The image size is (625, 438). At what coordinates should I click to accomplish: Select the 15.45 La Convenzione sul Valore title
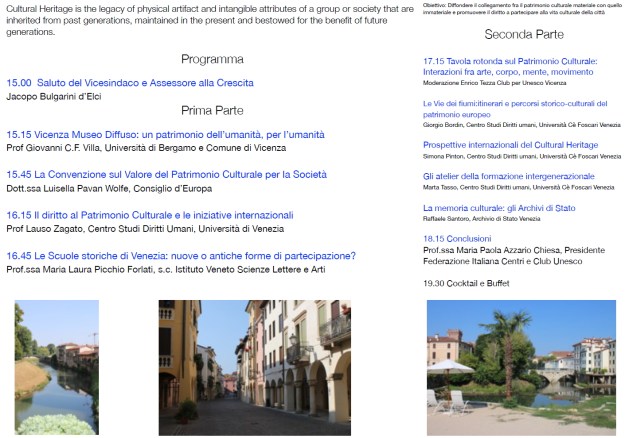pos(166,174)
